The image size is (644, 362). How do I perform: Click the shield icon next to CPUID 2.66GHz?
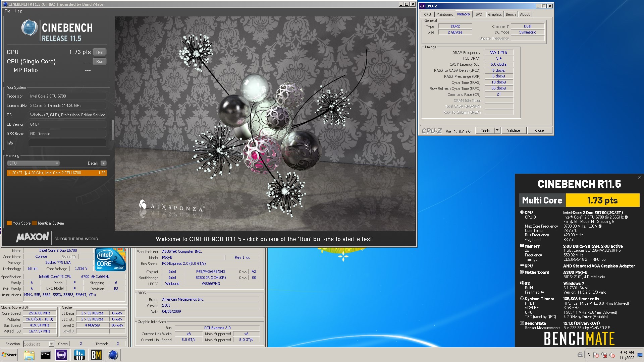tap(626, 217)
